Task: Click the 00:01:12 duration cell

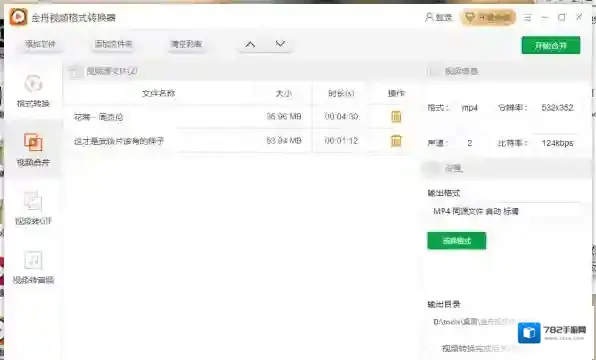Action: tap(341, 141)
